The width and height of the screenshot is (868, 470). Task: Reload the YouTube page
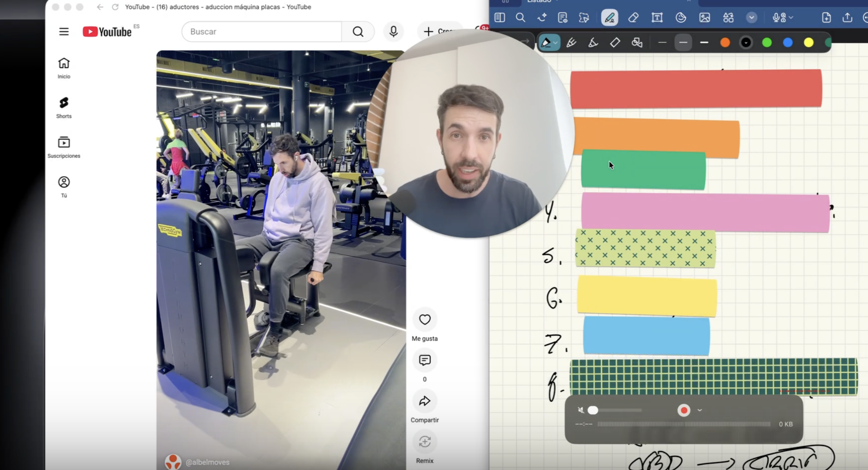[115, 7]
